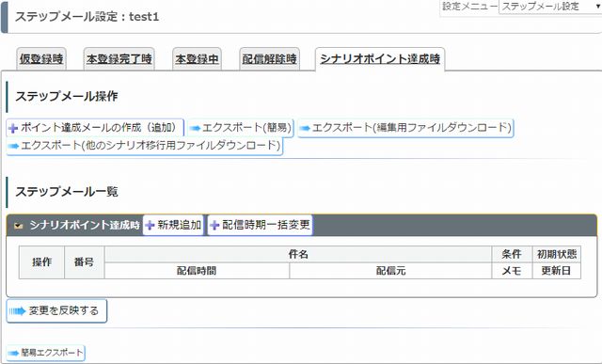
Task: Click the 番号 column header
Action: (84, 262)
